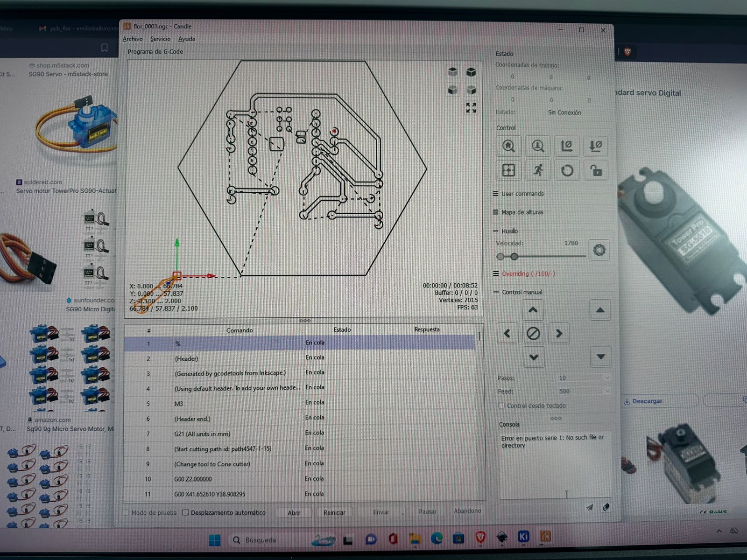Raise Z axis with the up triangle

(600, 310)
